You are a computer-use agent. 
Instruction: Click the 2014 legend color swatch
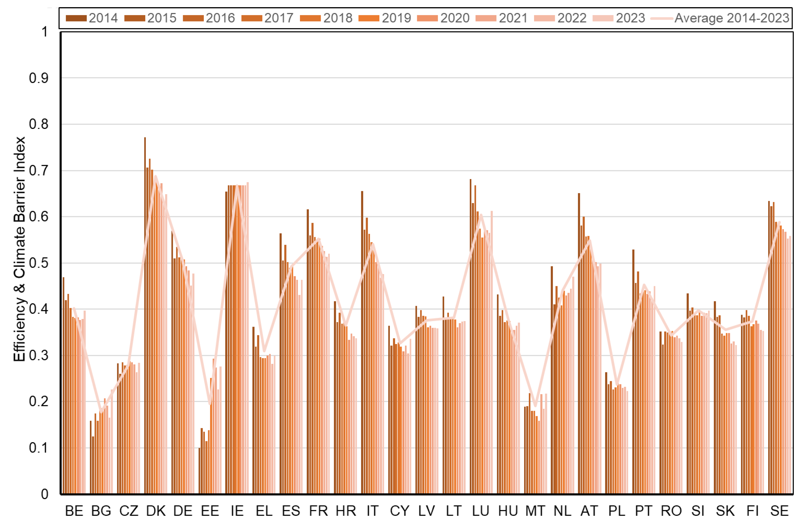click(76, 18)
